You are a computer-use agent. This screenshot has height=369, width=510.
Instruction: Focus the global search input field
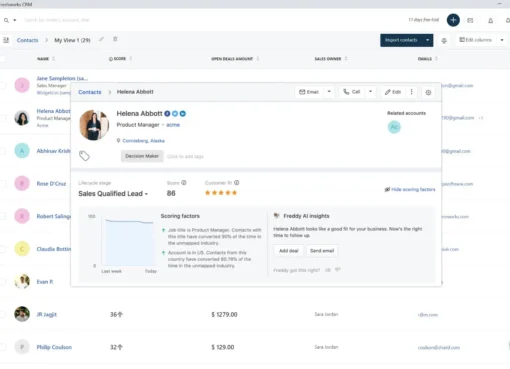57,20
